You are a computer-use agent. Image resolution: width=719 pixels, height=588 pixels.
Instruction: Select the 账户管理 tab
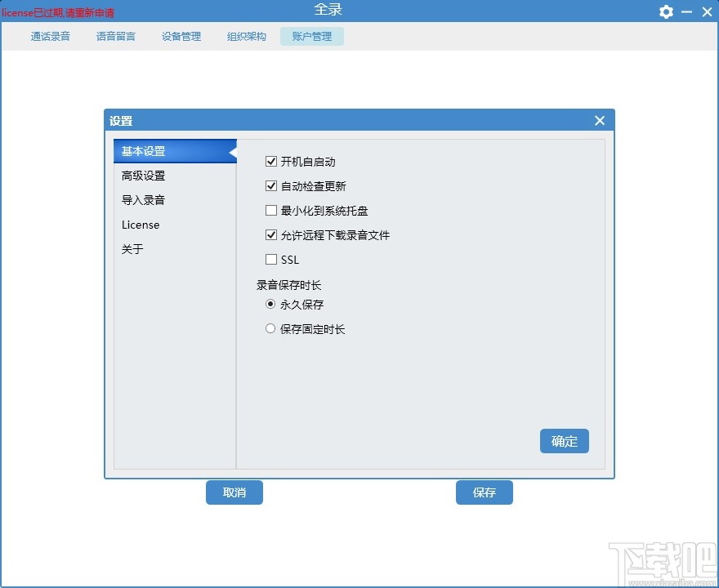[311, 36]
